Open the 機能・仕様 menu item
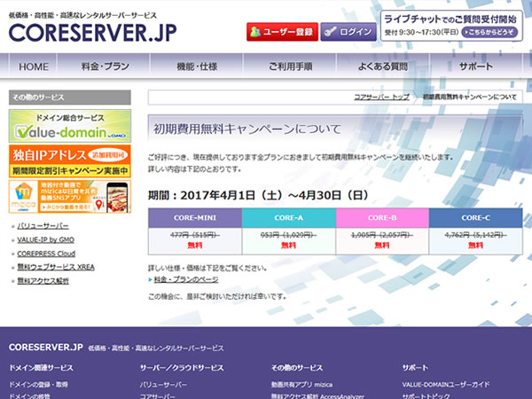 [x=197, y=66]
